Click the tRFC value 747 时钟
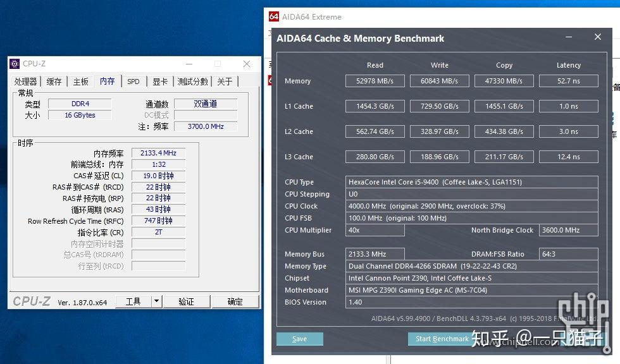This screenshot has height=364, width=620. (159, 221)
